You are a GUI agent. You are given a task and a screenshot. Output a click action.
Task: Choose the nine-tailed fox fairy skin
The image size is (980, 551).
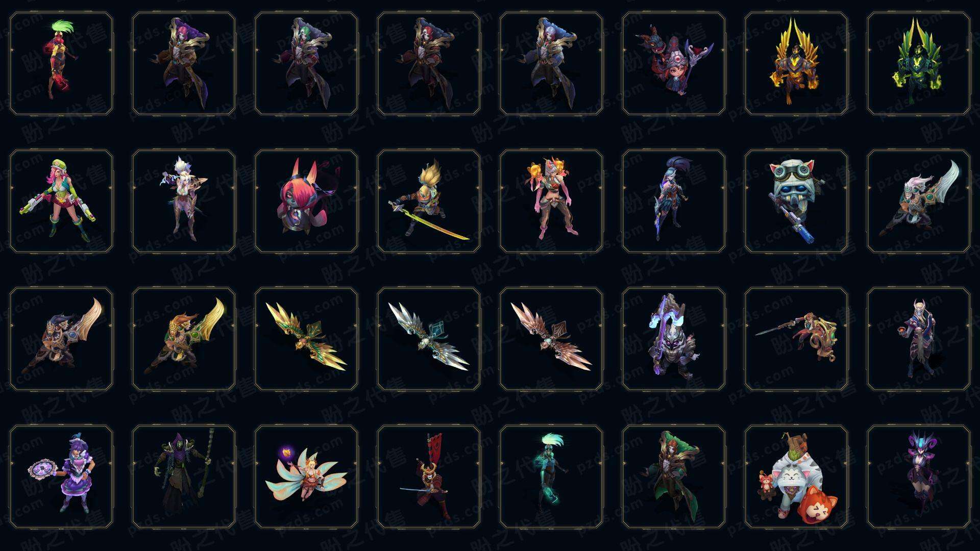[306, 477]
